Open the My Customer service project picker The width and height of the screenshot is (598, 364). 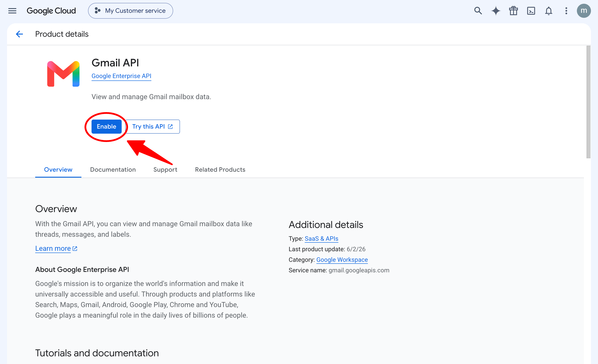130,11
